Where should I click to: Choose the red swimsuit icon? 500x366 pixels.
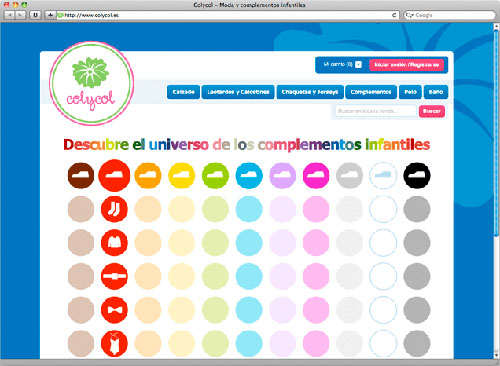pyautogui.click(x=114, y=344)
